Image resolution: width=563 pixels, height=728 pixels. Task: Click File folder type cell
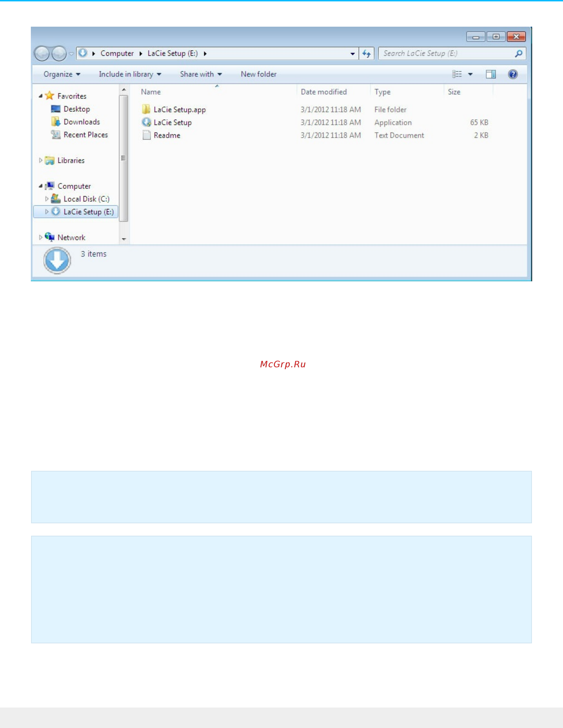390,109
